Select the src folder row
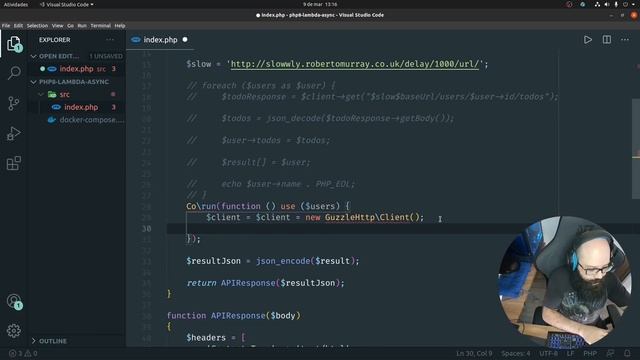Viewport: 640px width, 360px height. [77, 94]
